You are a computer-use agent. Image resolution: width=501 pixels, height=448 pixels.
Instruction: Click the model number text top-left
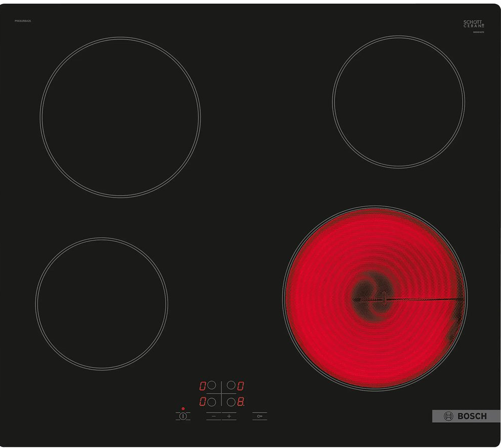[x=23, y=21]
